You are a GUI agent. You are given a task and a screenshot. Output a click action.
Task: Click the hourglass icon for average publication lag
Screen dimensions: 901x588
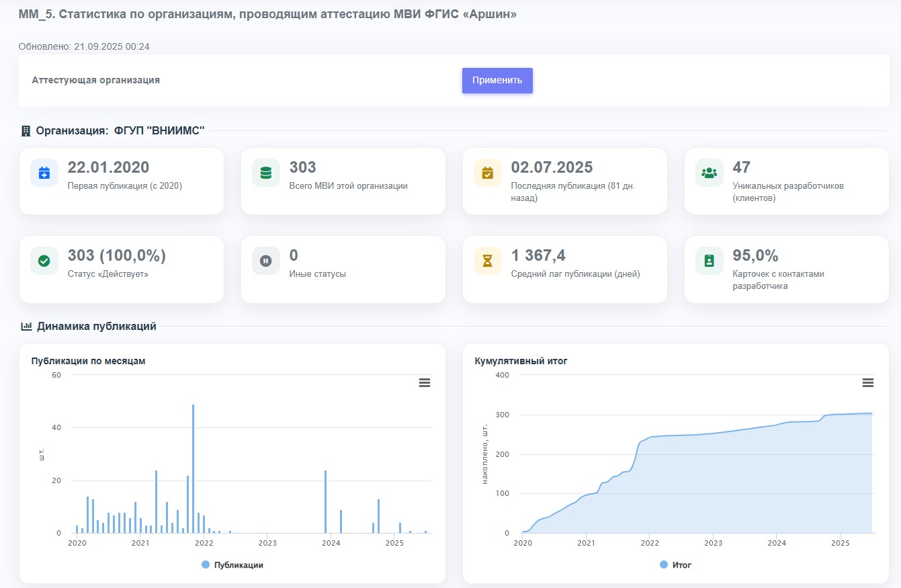pyautogui.click(x=488, y=261)
